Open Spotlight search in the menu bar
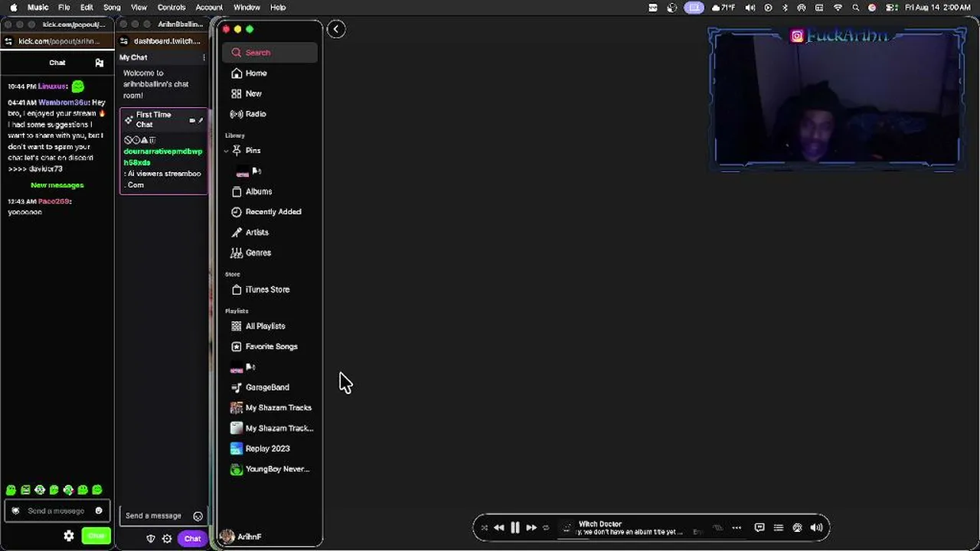Image resolution: width=980 pixels, height=551 pixels. coord(855,8)
